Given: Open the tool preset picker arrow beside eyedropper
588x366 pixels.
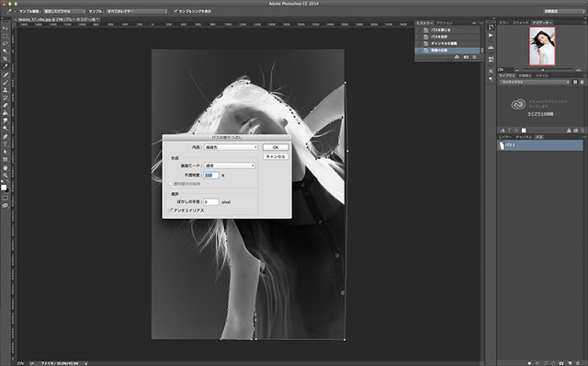Looking at the screenshot, I should tap(15, 11).
